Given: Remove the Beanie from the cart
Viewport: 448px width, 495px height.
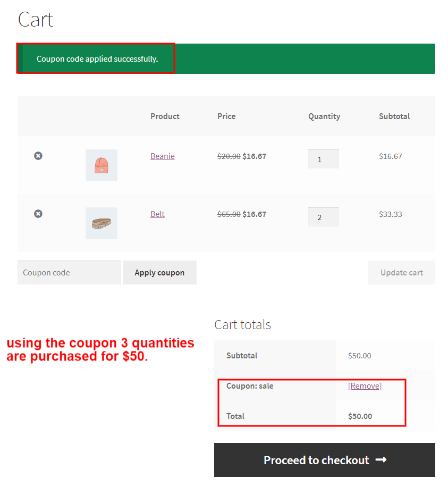Looking at the screenshot, I should pyautogui.click(x=38, y=156).
